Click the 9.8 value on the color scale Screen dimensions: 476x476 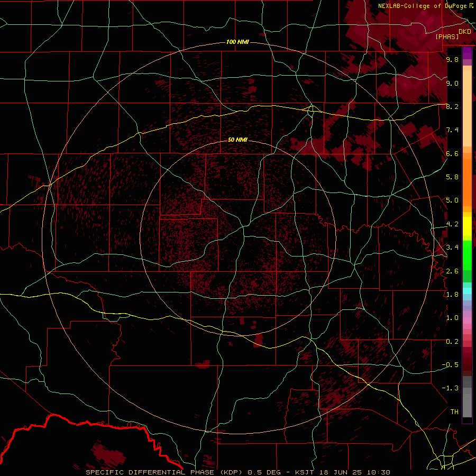pyautogui.click(x=452, y=59)
